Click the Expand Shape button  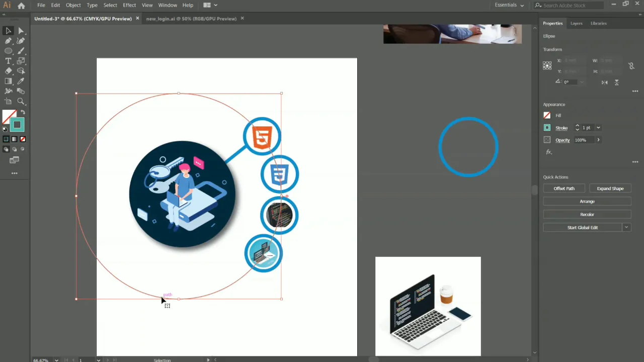tap(610, 189)
